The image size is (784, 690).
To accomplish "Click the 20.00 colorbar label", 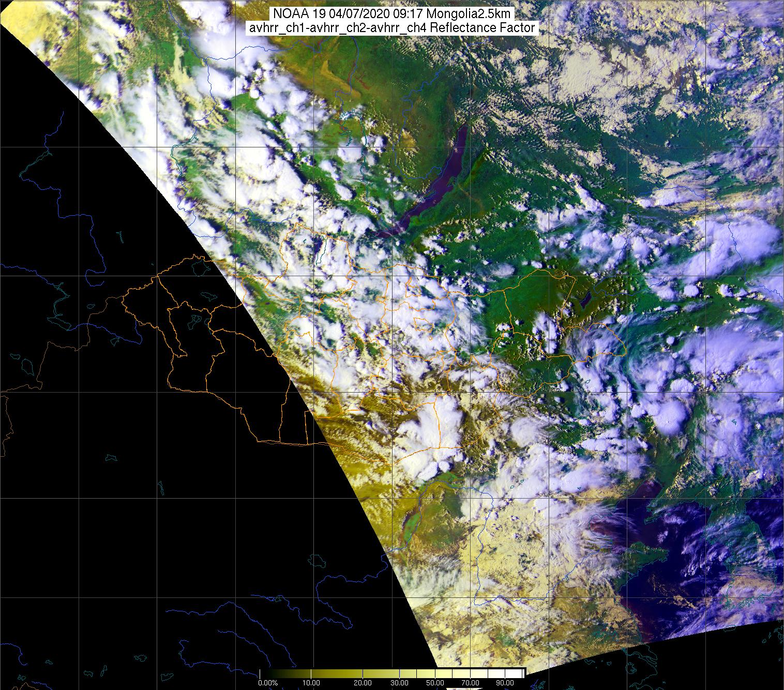I will 363,684.
